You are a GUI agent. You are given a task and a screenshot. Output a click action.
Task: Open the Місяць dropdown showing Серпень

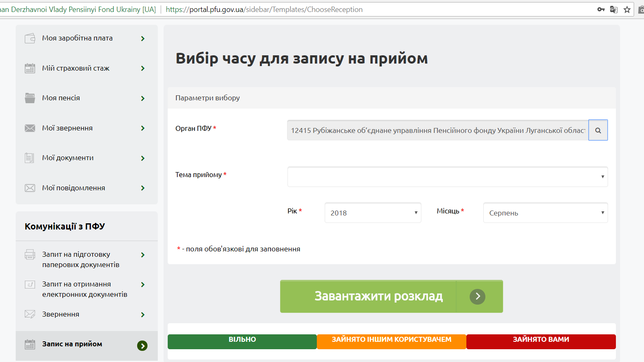click(x=545, y=213)
